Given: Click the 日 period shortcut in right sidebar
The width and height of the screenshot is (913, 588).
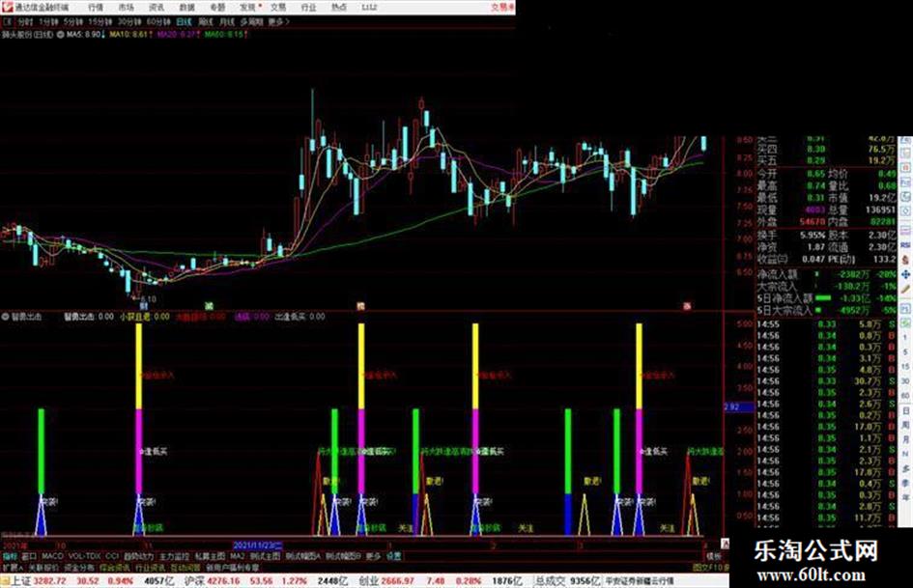Looking at the screenshot, I should (x=905, y=411).
